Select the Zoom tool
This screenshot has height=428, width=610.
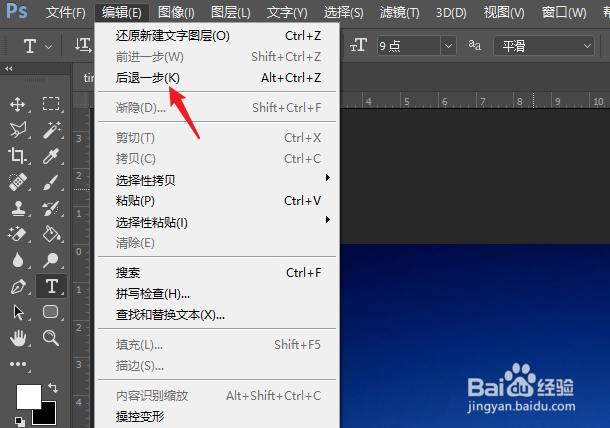(x=51, y=338)
